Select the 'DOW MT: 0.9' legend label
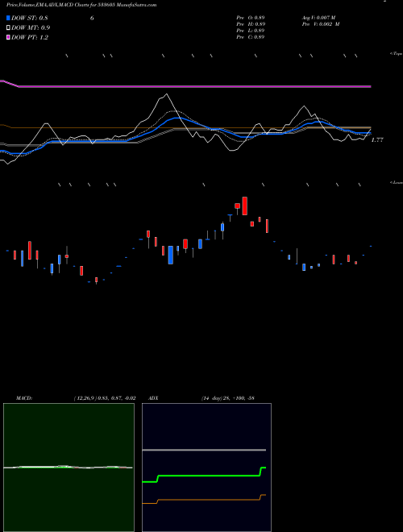403x532 pixels. pyautogui.click(x=31, y=28)
